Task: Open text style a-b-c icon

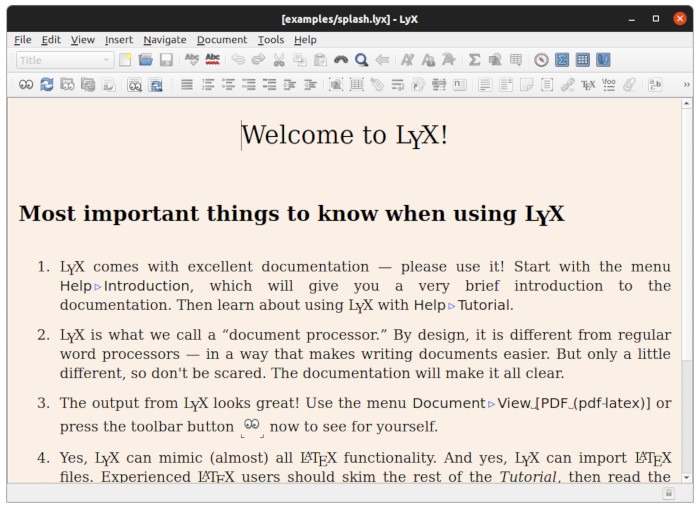Action: [x=655, y=84]
